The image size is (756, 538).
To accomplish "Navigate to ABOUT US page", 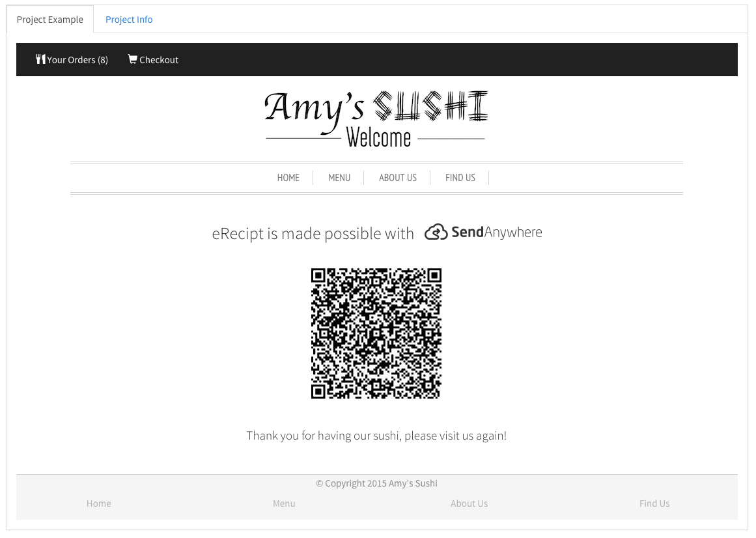I will click(398, 178).
